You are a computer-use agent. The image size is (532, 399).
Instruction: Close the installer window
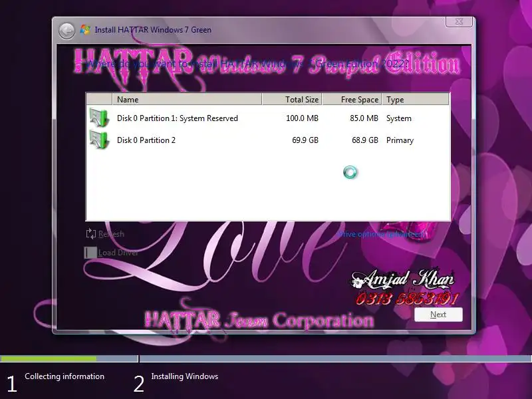tap(459, 21)
